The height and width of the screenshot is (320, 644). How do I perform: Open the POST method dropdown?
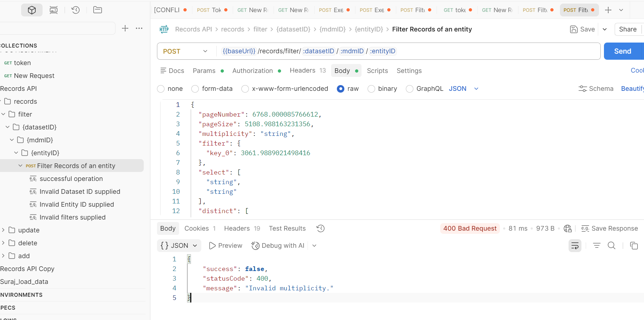pos(185,51)
